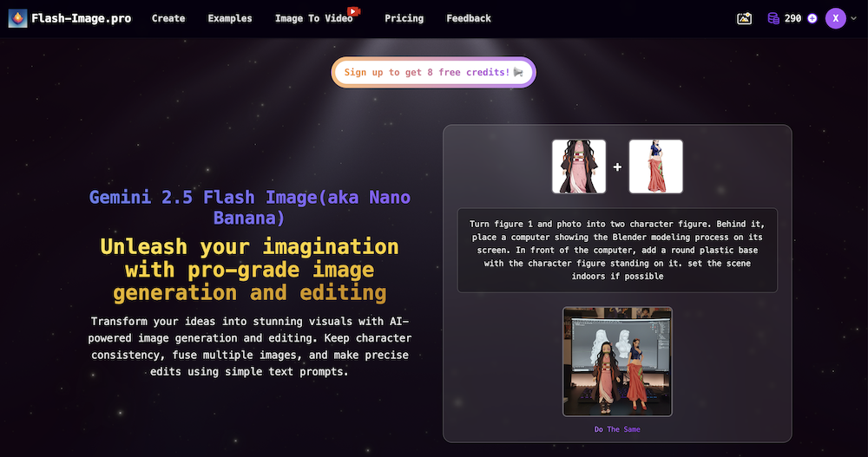The height and width of the screenshot is (457, 868).
Task: Open the Create menu item
Action: tap(168, 18)
